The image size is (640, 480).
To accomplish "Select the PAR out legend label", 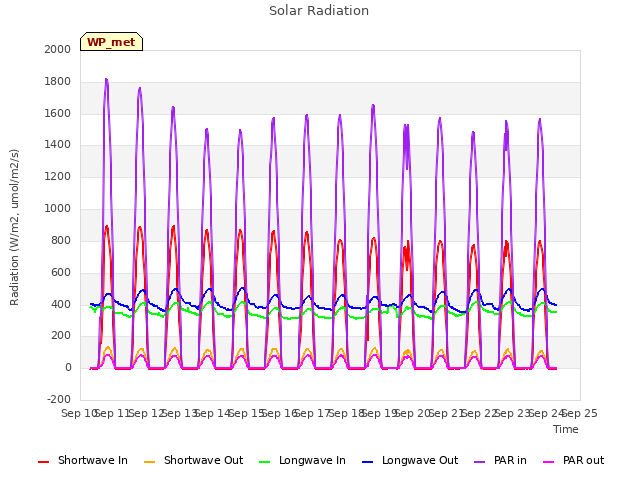I will (583, 460).
